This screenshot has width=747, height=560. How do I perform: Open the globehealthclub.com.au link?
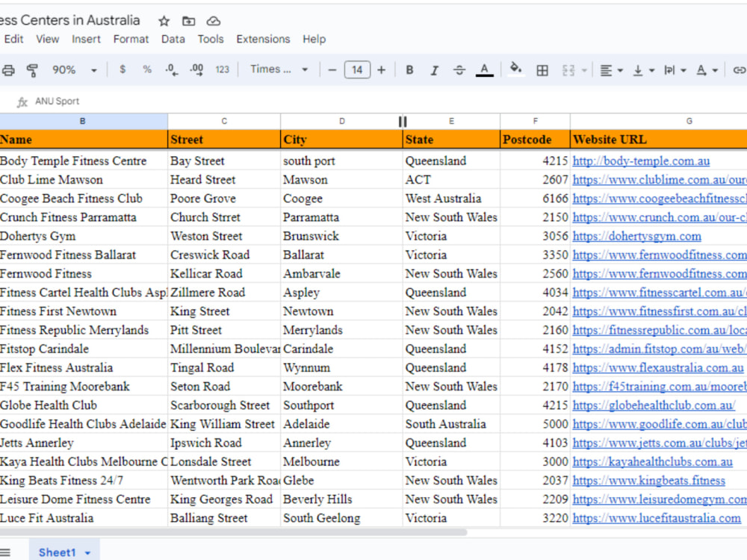[x=654, y=405]
